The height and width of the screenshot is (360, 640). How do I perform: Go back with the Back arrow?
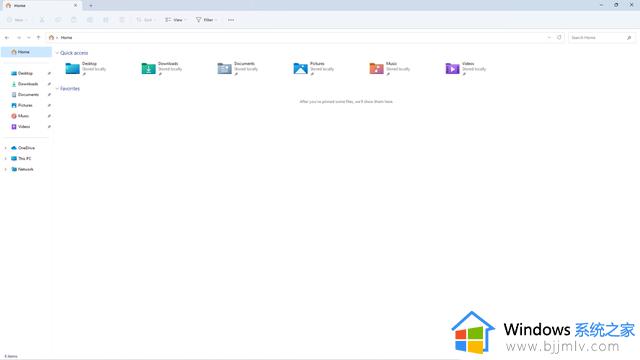[x=7, y=38]
